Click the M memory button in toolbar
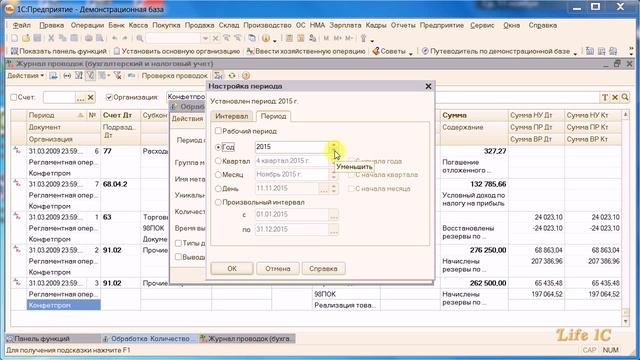The width and height of the screenshot is (640, 360). click(326, 38)
